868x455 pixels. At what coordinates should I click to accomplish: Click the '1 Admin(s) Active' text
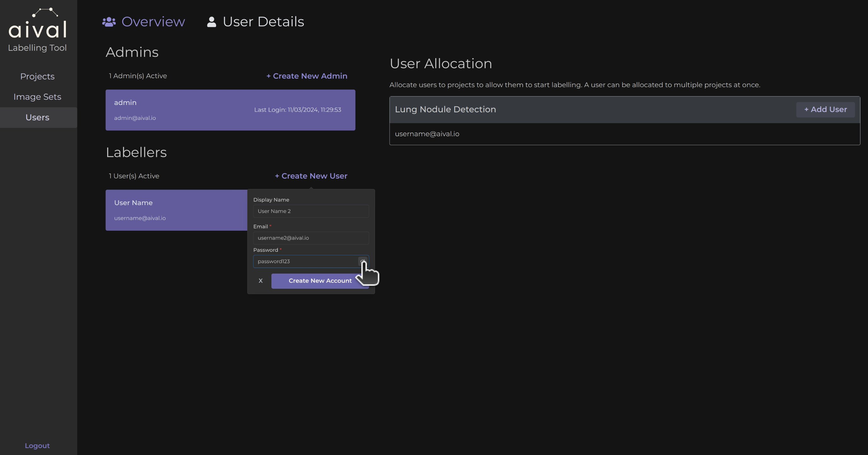click(138, 76)
